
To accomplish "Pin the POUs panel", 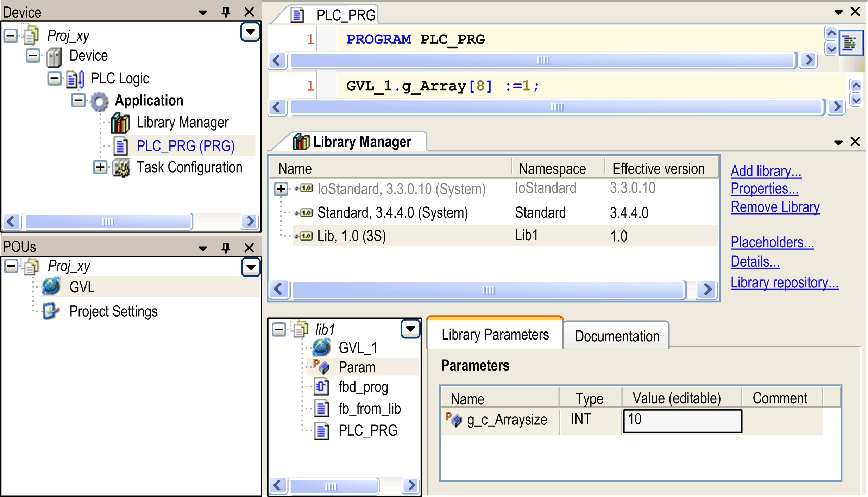I will pyautogui.click(x=226, y=248).
